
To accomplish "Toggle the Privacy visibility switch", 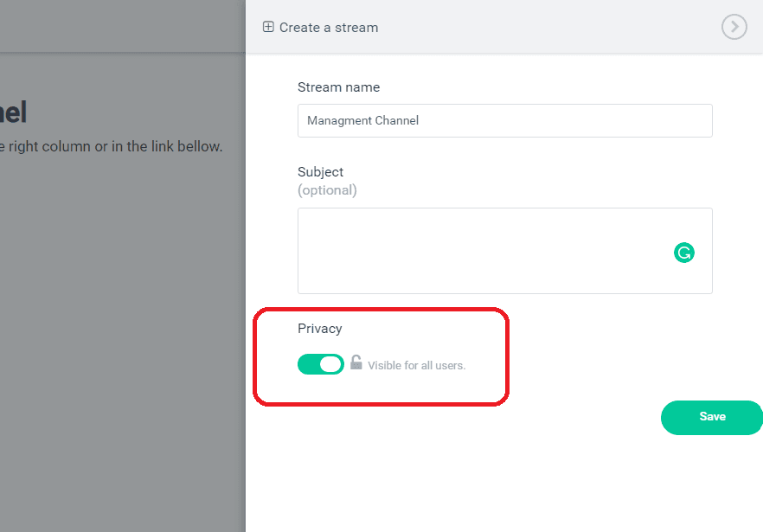I will (x=320, y=364).
